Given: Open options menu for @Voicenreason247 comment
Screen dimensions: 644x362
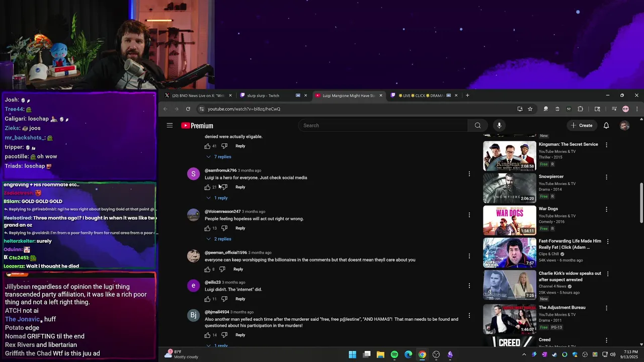Looking at the screenshot, I should [469, 215].
